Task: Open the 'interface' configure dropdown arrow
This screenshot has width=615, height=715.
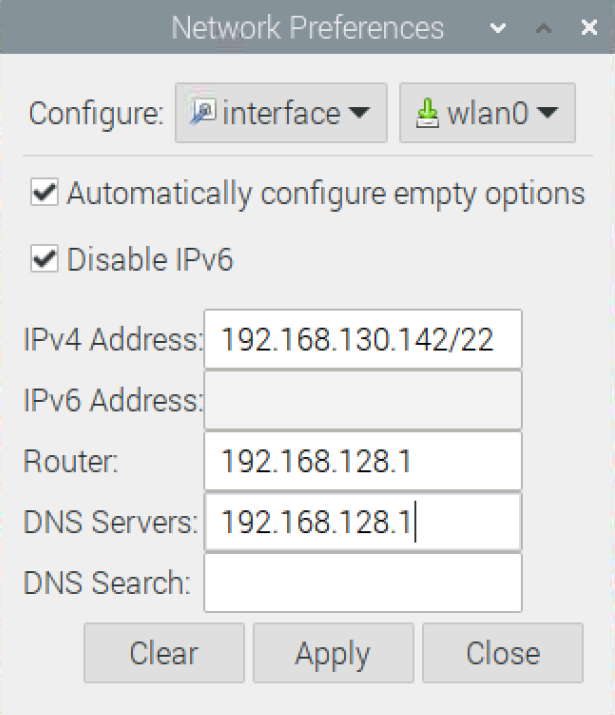Action: [x=359, y=112]
